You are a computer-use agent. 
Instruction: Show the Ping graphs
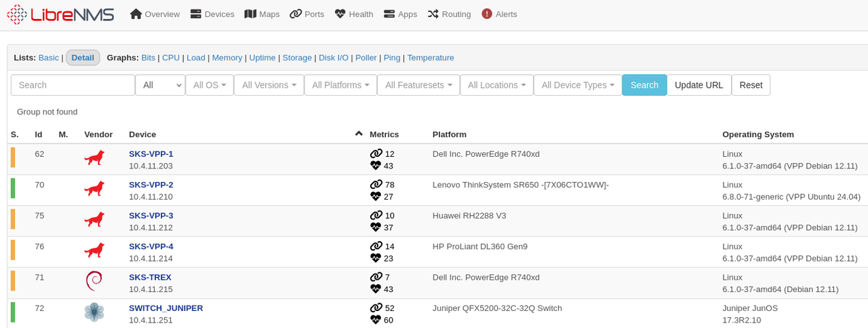point(392,58)
